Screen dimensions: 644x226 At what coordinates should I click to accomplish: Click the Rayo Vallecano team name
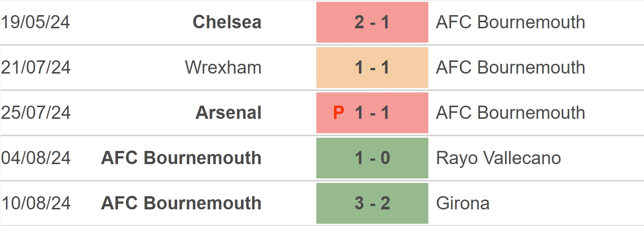498,158
